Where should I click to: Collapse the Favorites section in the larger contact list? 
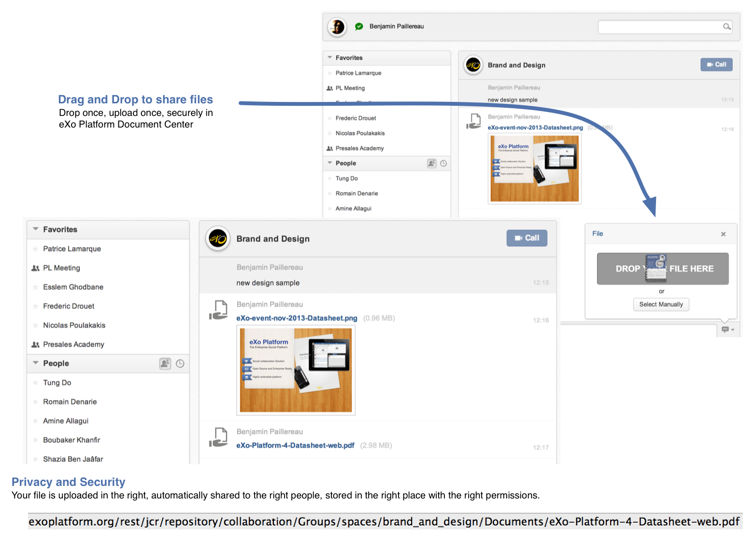point(36,229)
